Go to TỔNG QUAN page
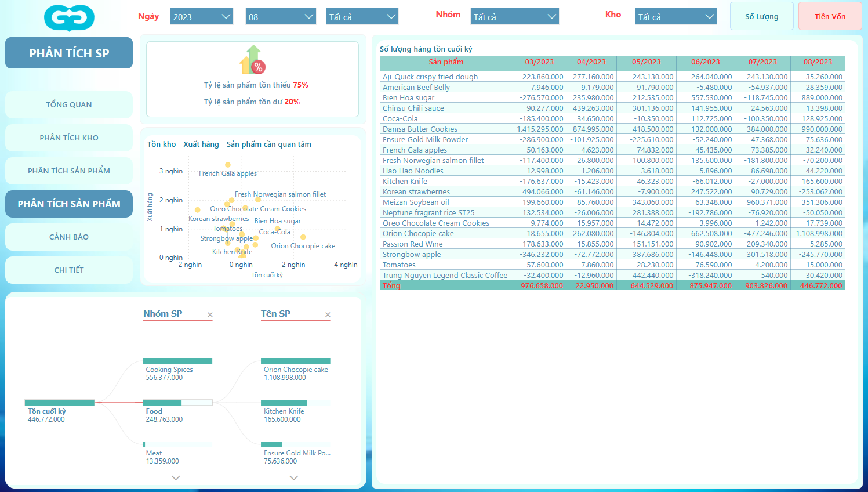 [69, 104]
